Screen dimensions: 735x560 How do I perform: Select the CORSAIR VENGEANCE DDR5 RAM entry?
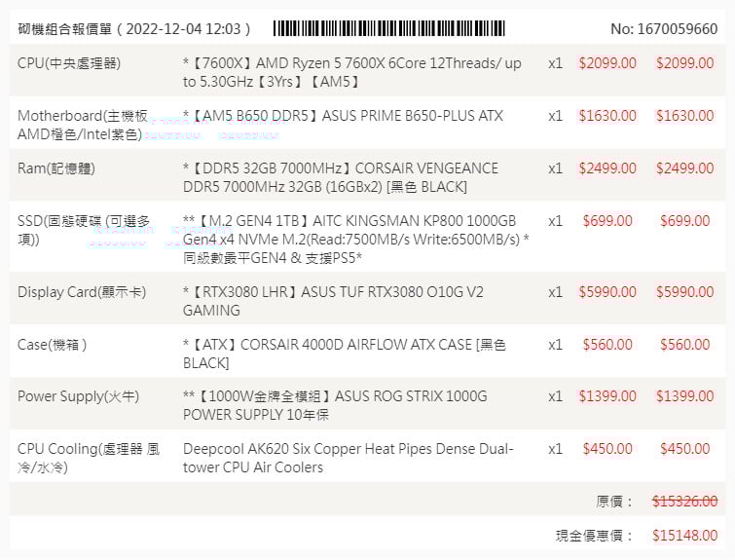tap(340, 177)
